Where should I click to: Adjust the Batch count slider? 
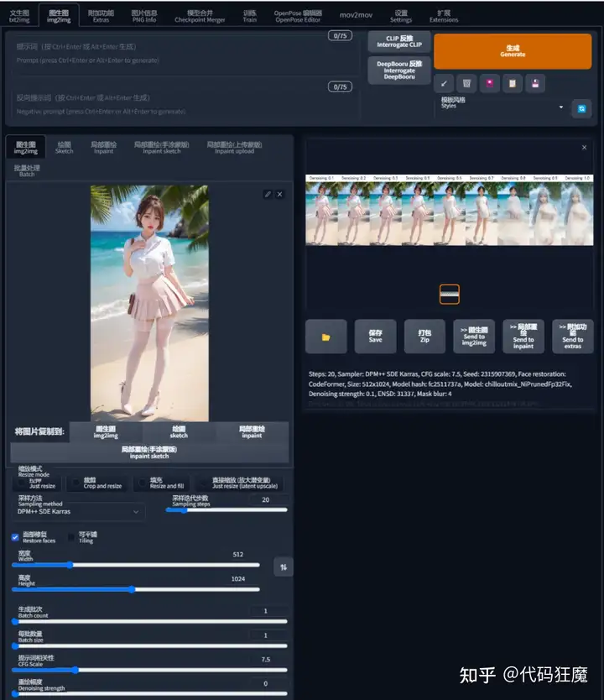click(x=149, y=621)
